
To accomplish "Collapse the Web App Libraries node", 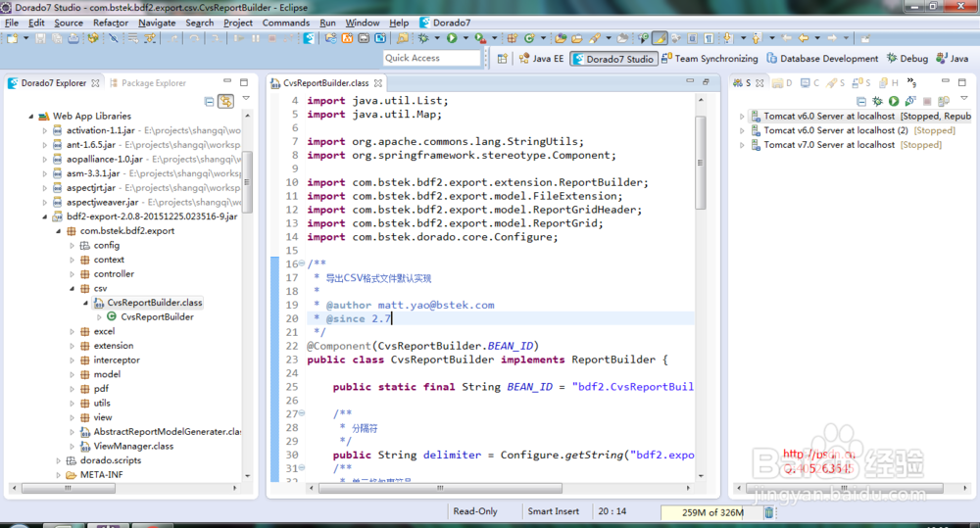I will click(30, 117).
